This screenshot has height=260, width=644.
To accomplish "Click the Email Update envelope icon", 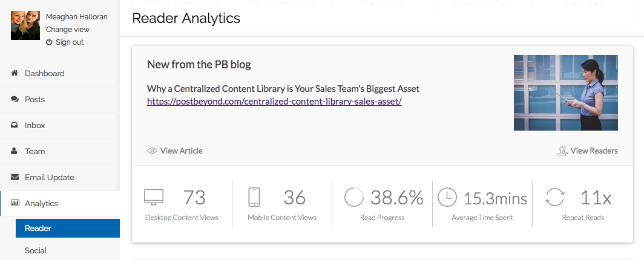I will tap(15, 177).
